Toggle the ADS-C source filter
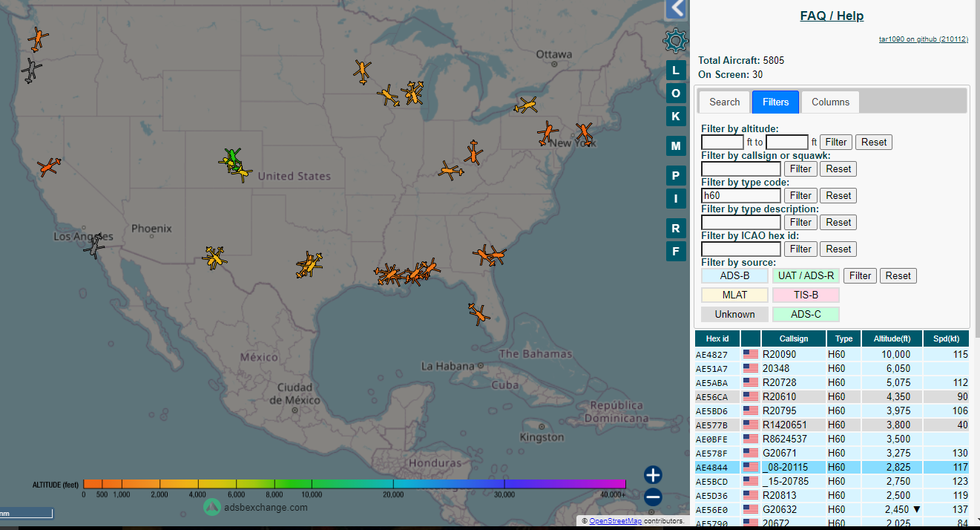 [x=806, y=315]
